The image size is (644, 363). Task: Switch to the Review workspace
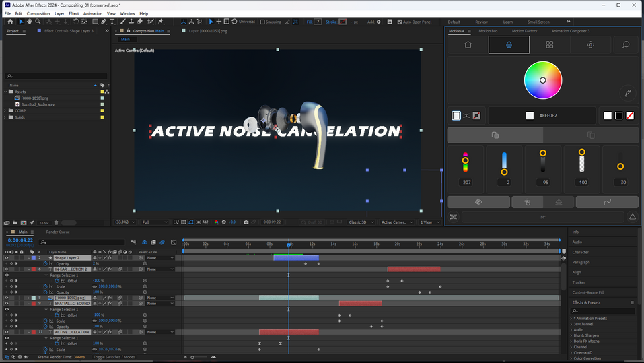click(481, 22)
